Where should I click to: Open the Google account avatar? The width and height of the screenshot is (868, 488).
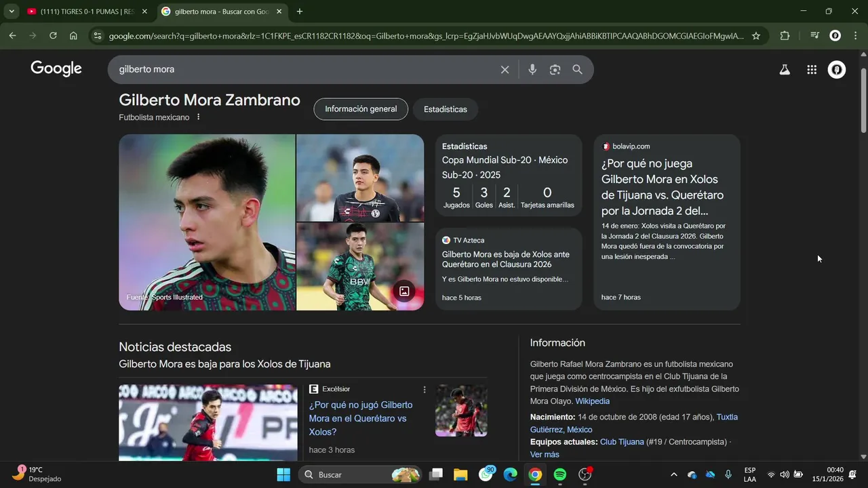point(837,69)
